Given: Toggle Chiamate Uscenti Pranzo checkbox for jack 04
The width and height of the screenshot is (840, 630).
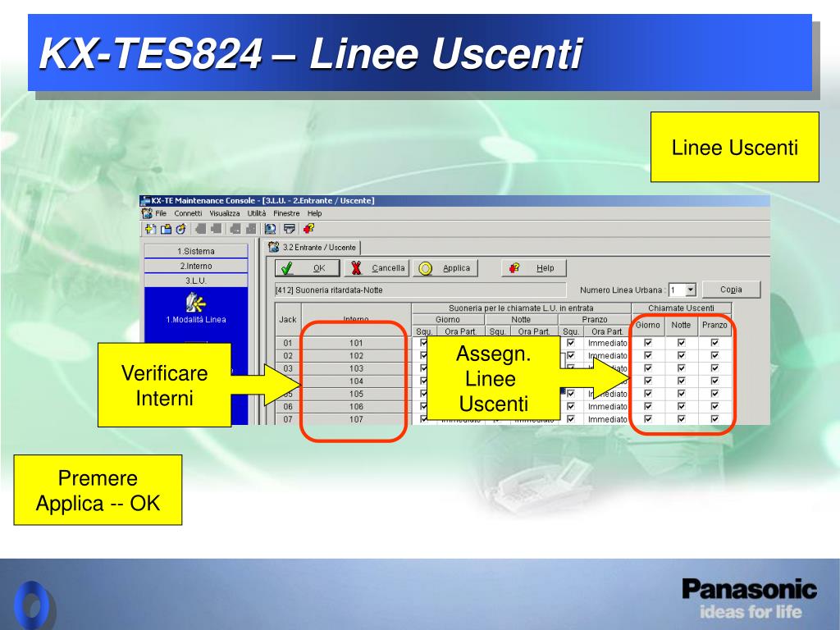Looking at the screenshot, I should point(714,381).
